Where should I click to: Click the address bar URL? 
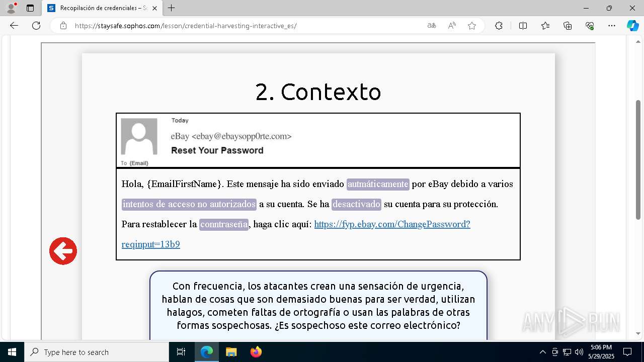coord(186,26)
